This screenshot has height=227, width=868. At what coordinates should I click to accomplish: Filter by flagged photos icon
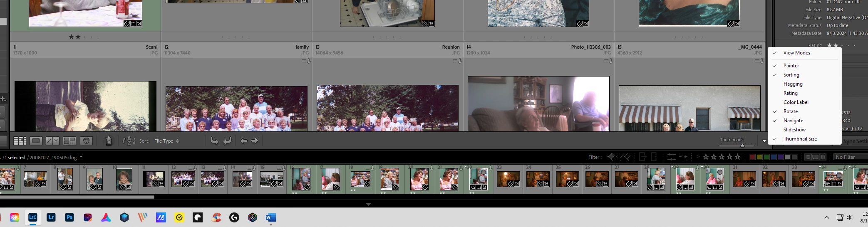point(611,157)
